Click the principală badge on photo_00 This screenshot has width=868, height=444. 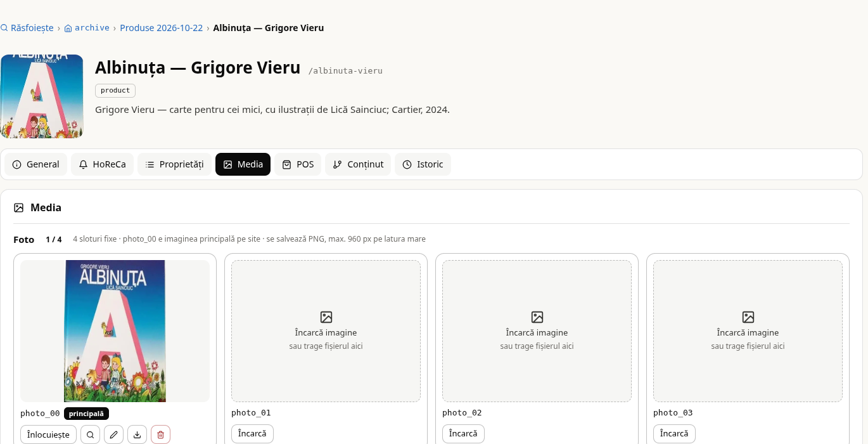click(86, 414)
